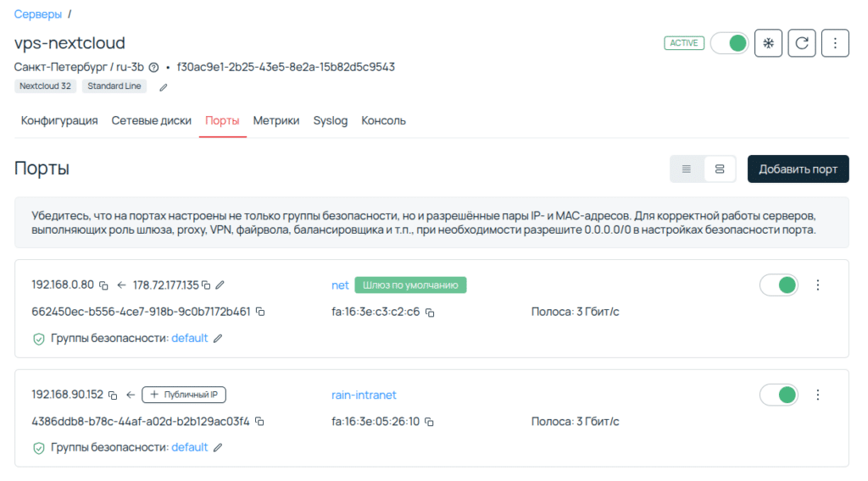Copy MAC address fa:16:3e:c3:c2:c6
This screenshot has height=481, width=868.
click(x=431, y=312)
